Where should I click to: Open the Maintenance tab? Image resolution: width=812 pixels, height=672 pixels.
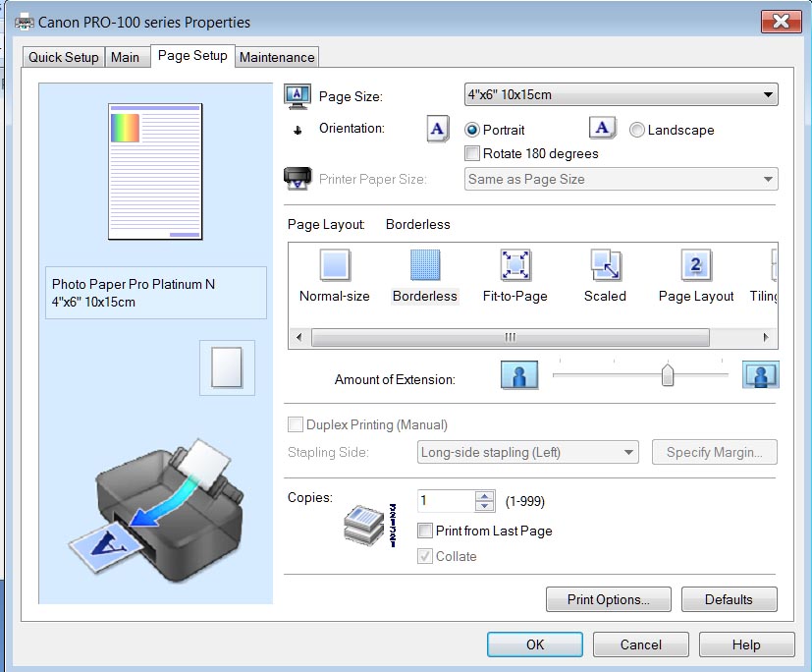click(x=278, y=57)
